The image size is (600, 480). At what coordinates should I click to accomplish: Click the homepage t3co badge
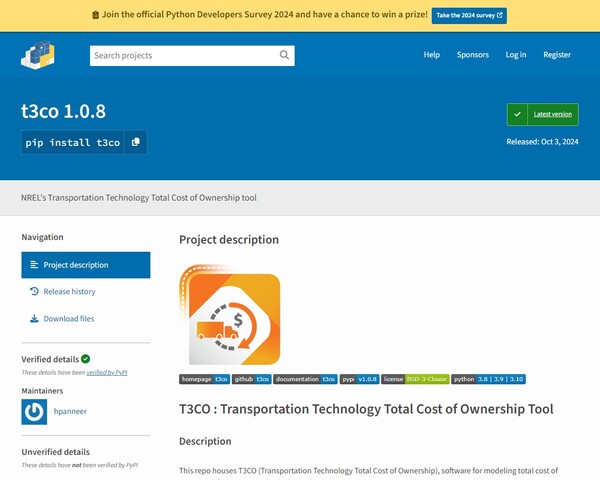click(204, 379)
